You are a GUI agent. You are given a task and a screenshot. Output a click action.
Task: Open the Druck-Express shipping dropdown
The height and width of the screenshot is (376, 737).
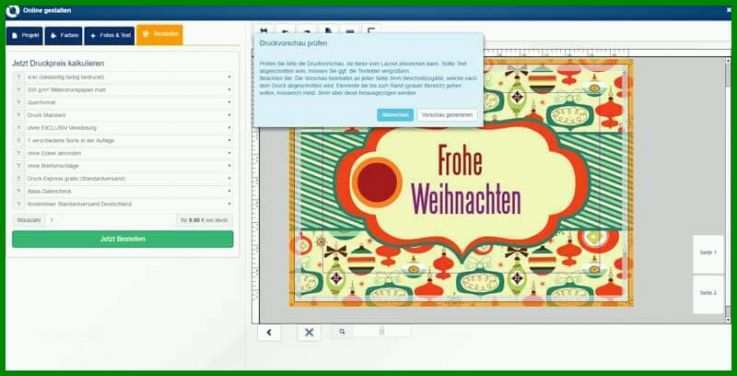[123, 179]
